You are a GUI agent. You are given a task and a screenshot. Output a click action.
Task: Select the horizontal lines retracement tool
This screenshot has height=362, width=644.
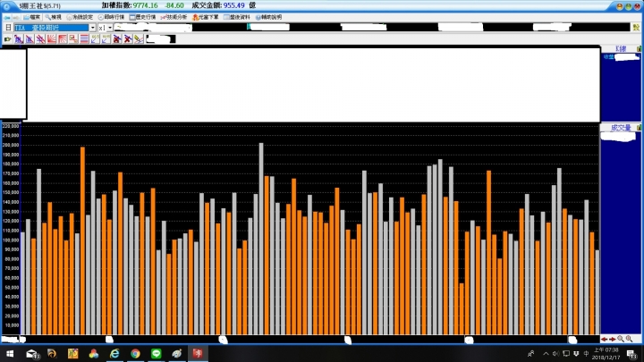point(84,39)
